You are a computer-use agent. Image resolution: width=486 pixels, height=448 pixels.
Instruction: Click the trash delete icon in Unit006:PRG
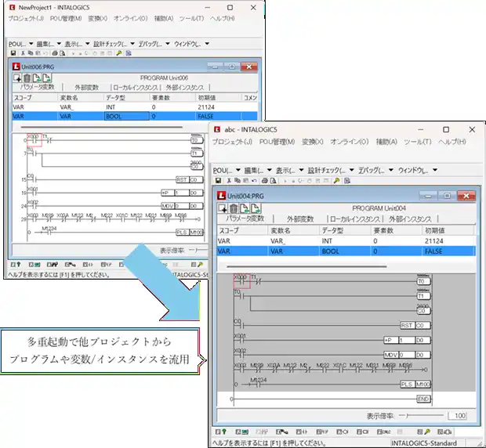(27, 78)
